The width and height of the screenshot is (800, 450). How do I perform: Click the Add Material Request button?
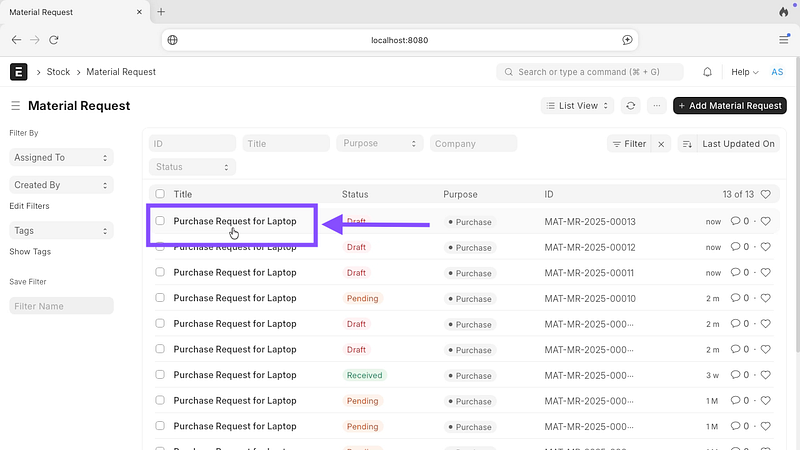729,105
